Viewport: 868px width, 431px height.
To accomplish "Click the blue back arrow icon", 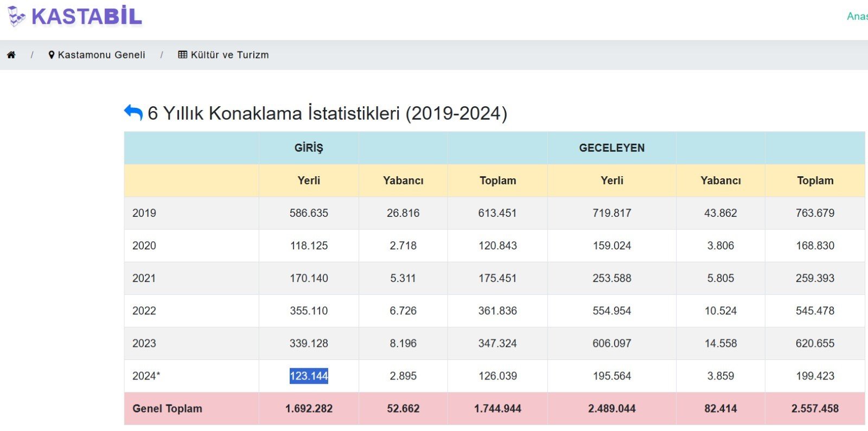I will (x=133, y=112).
